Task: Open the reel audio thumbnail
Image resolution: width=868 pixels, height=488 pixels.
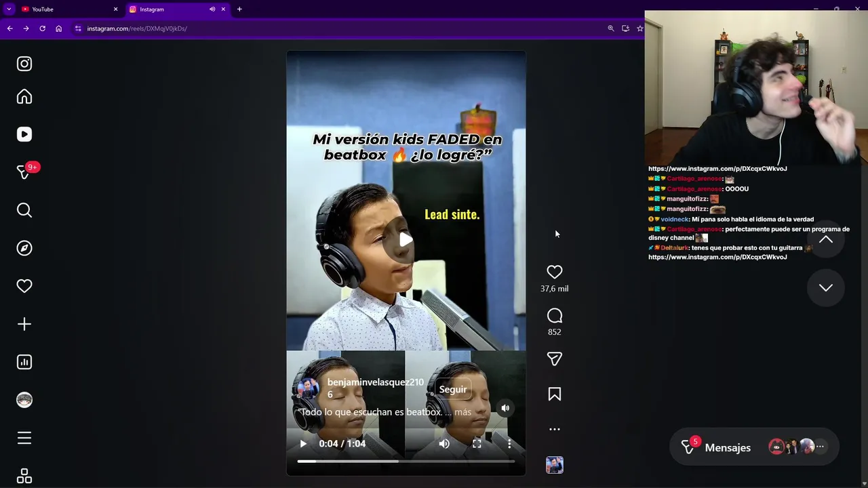Action: [555, 465]
